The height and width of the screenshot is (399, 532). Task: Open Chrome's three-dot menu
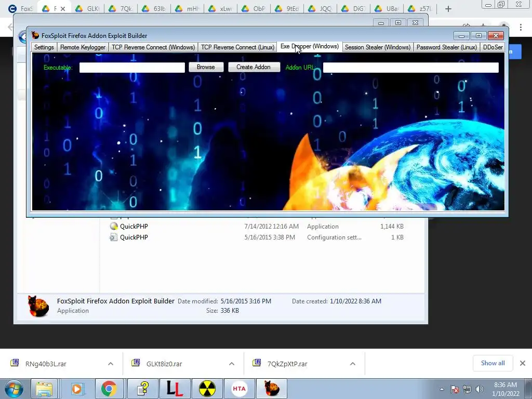(x=521, y=27)
